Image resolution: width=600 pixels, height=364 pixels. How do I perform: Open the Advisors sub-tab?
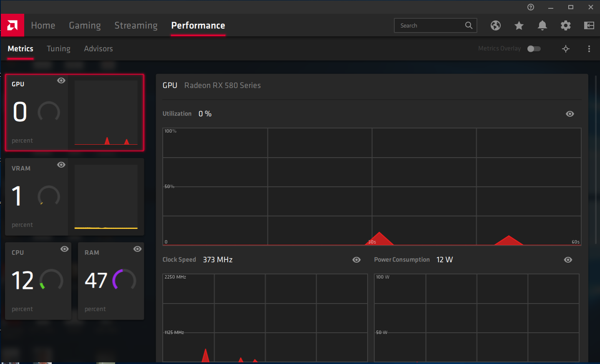(98, 49)
